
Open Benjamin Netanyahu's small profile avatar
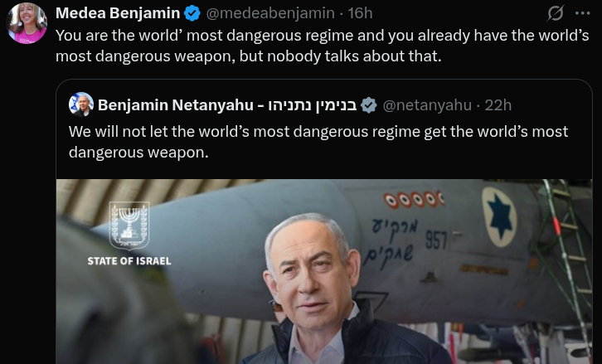81,104
